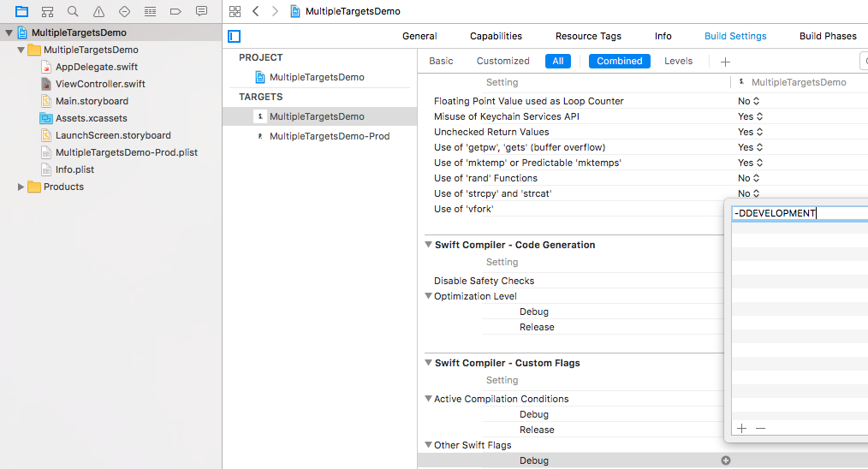Collapse Swift Compiler - Custom Flags section
Viewport: 868px width, 469px height.
point(429,363)
